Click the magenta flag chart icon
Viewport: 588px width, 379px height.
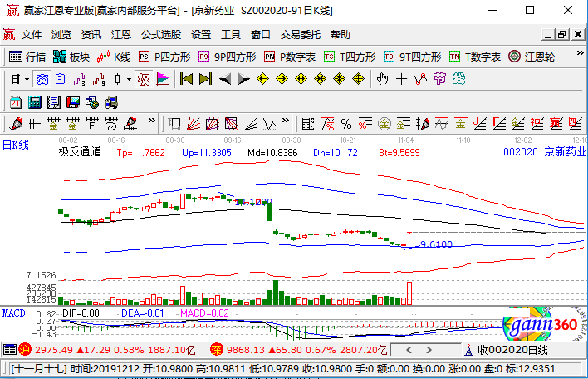pyautogui.click(x=163, y=80)
